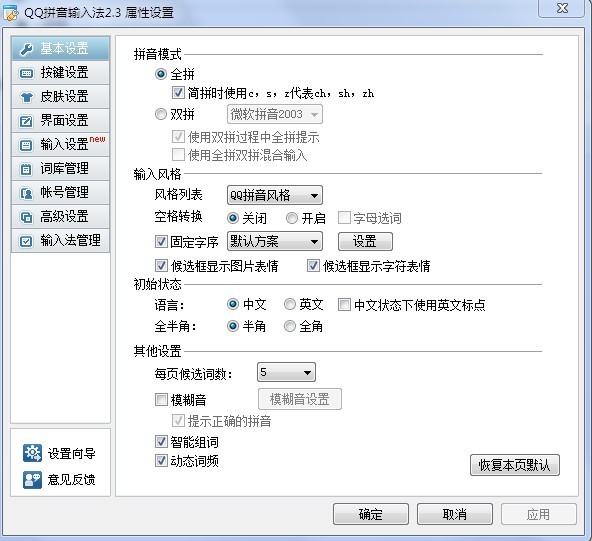Switch to 输入法管理 tab
Image resolution: width=592 pixels, height=541 pixels.
pyautogui.click(x=60, y=241)
